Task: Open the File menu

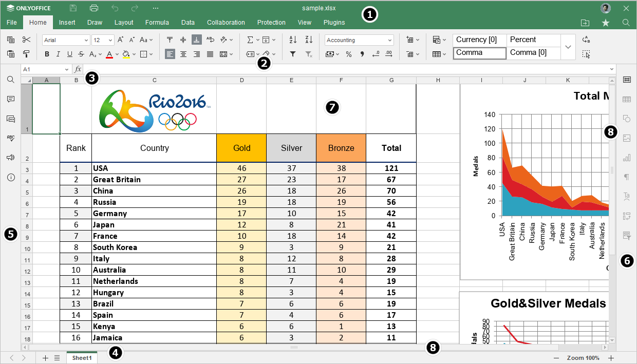Action: coord(11,22)
